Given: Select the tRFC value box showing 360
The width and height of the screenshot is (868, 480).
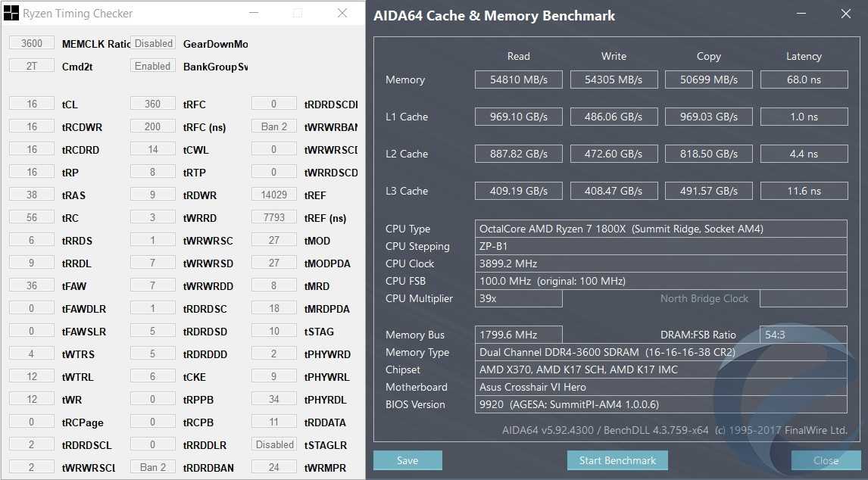Looking at the screenshot, I should click(x=153, y=104).
